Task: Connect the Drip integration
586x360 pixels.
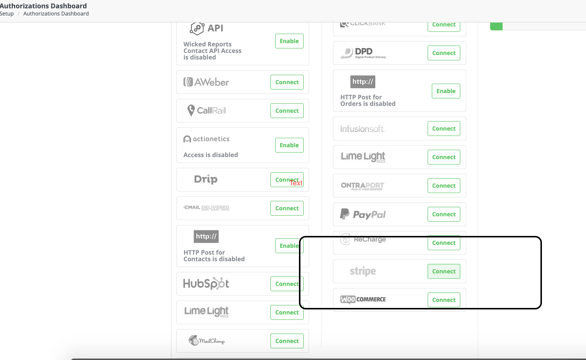Action: pyautogui.click(x=287, y=180)
